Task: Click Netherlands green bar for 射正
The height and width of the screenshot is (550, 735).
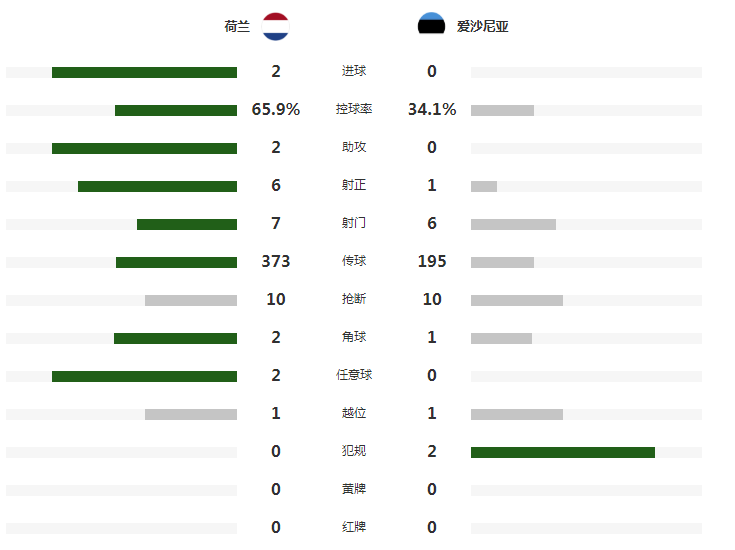Action: [158, 186]
